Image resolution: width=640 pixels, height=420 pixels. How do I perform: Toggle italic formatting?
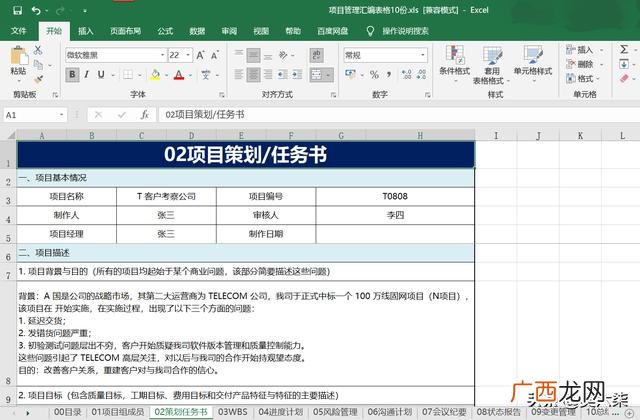point(87,75)
